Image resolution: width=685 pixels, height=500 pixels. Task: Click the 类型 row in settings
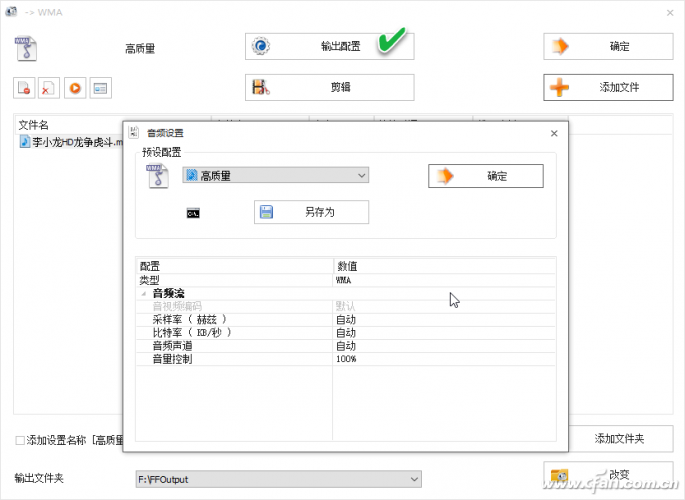[x=345, y=280]
